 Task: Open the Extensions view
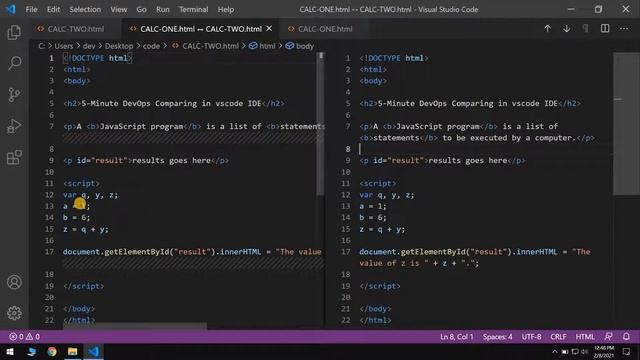click(x=14, y=157)
